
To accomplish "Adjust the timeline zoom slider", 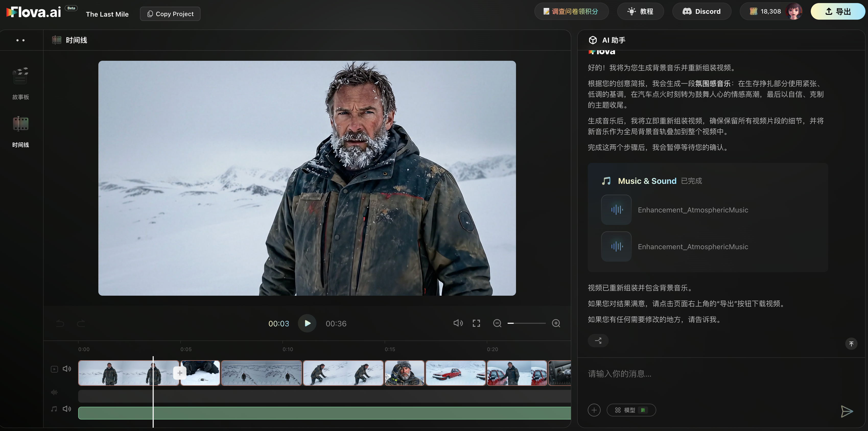I will coord(527,323).
